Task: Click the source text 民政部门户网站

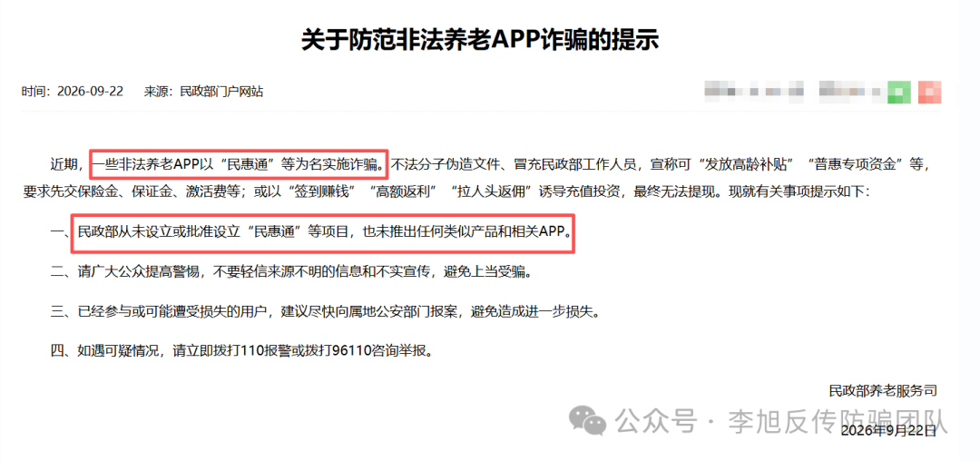Action: point(221,92)
